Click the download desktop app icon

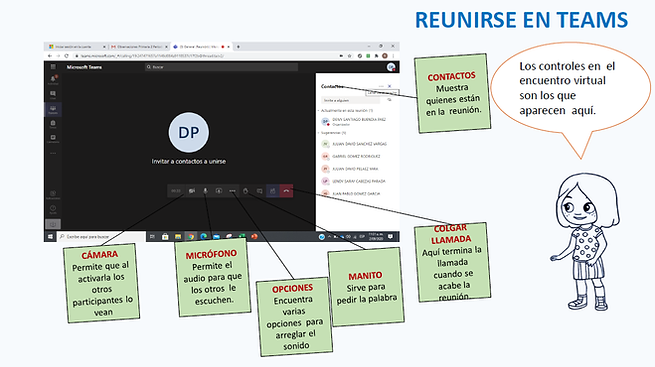pos(53,224)
